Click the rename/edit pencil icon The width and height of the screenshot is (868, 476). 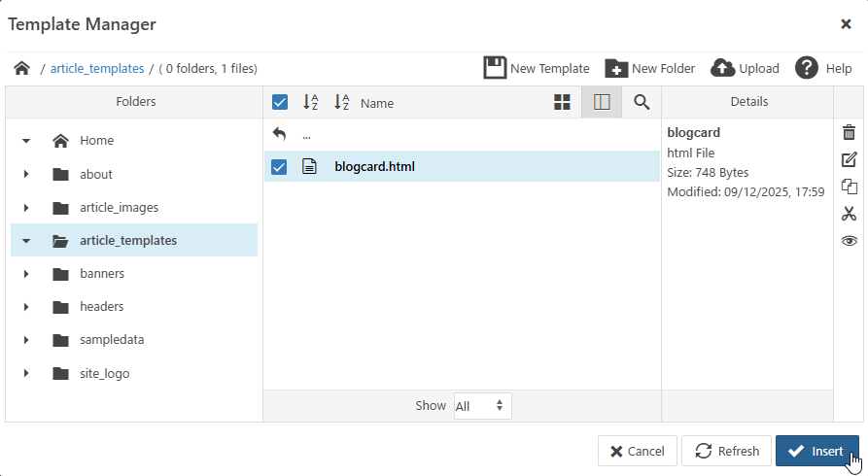coord(849,159)
